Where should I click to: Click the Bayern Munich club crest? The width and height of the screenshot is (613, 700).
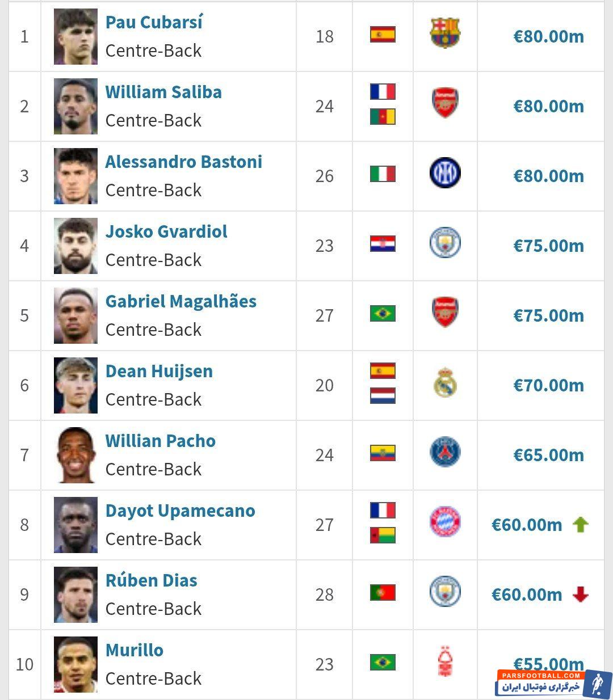(445, 522)
